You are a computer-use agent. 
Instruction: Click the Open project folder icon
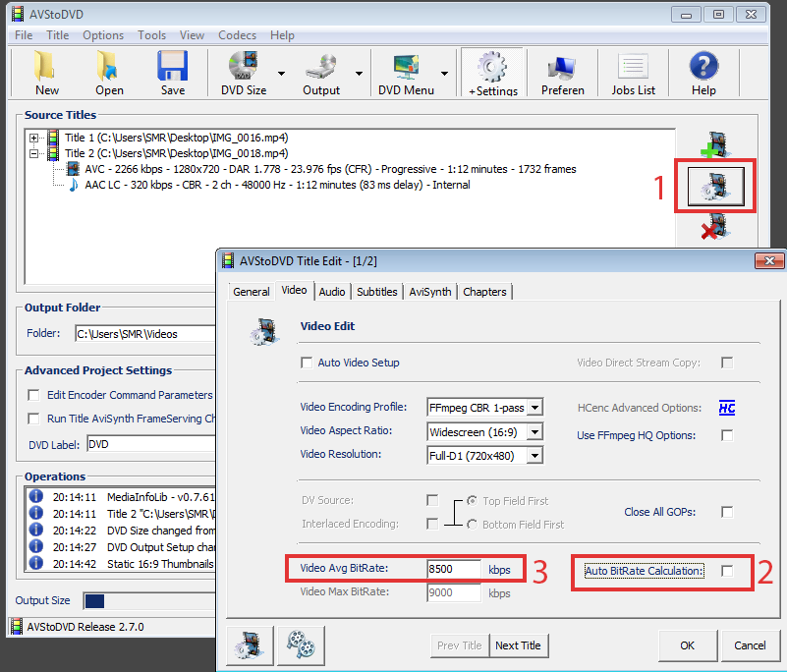107,65
